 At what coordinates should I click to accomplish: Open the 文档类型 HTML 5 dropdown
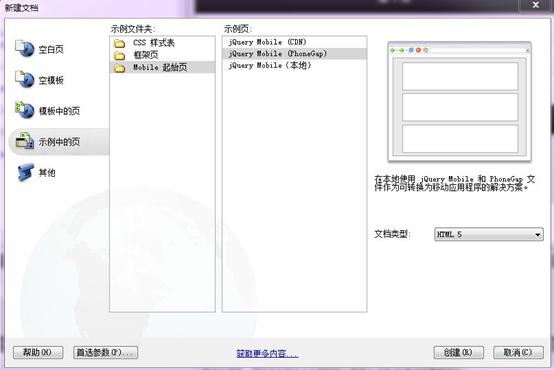pyautogui.click(x=489, y=234)
